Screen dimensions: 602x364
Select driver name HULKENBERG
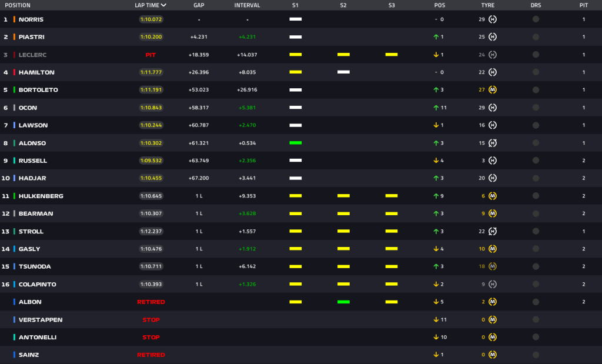tap(41, 196)
